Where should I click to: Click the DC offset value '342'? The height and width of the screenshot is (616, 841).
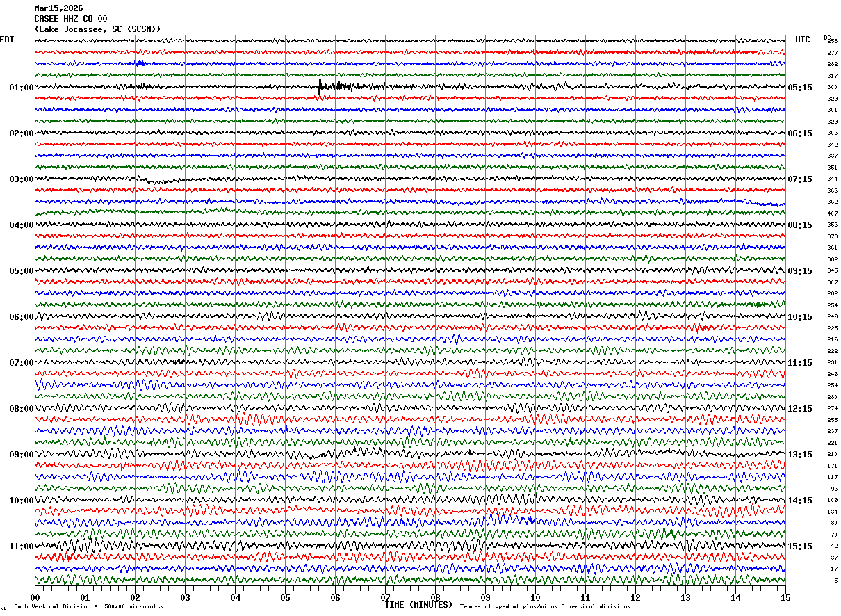(832, 145)
